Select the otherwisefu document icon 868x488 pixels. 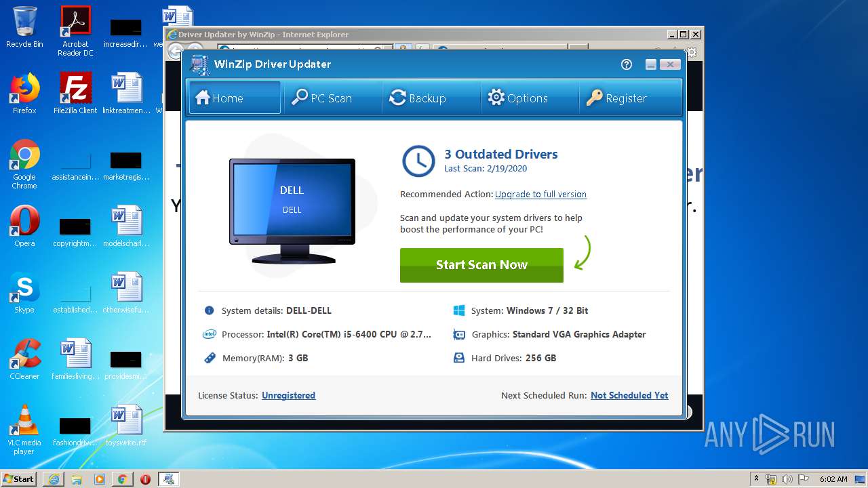coord(127,293)
